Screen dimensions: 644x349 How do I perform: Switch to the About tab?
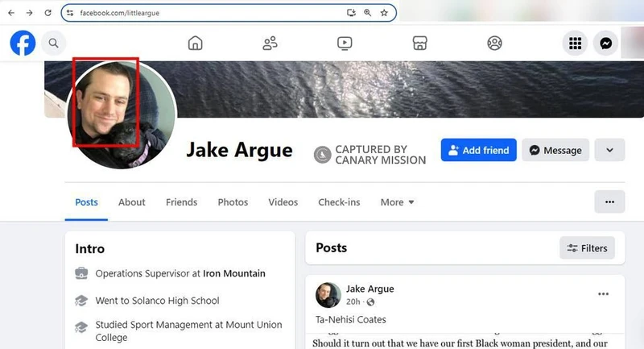(131, 202)
